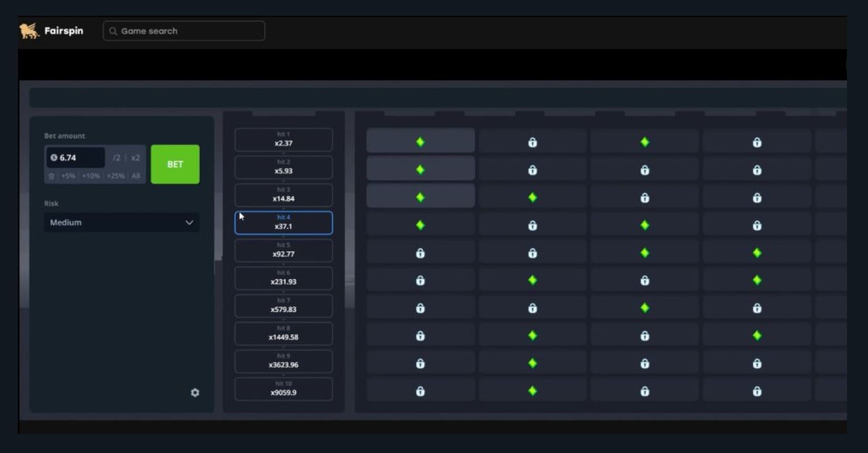Bet entire balance with All
Image resolution: width=868 pixels, height=453 pixels.
click(136, 176)
